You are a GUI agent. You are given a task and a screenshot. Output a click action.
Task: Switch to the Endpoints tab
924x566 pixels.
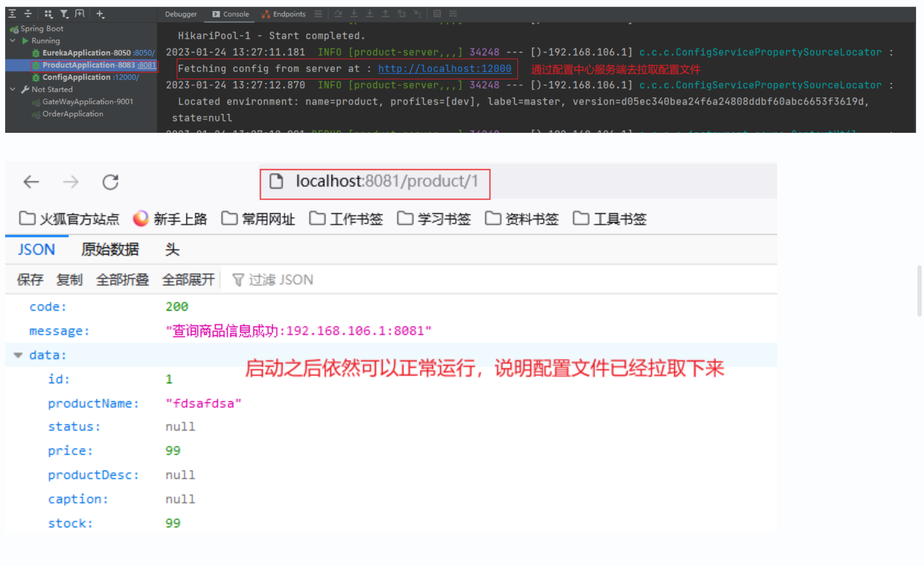(x=283, y=14)
